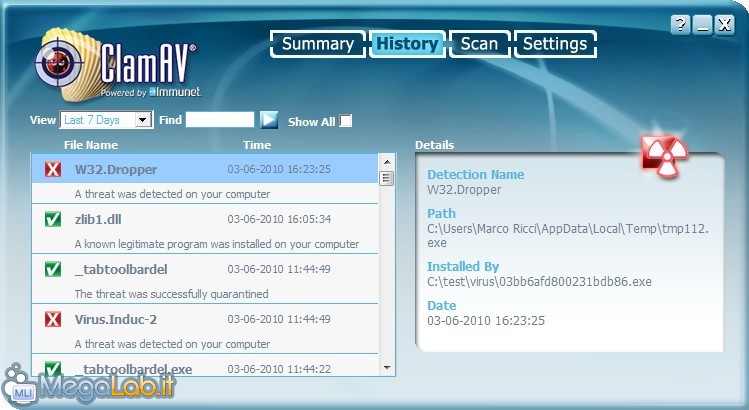Click the Path value tmp112.exe

click(568, 236)
